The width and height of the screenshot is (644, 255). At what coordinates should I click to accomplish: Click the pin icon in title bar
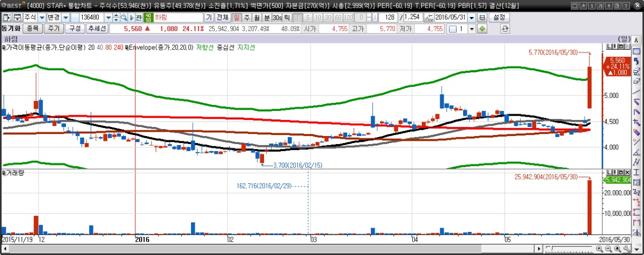click(x=583, y=5)
